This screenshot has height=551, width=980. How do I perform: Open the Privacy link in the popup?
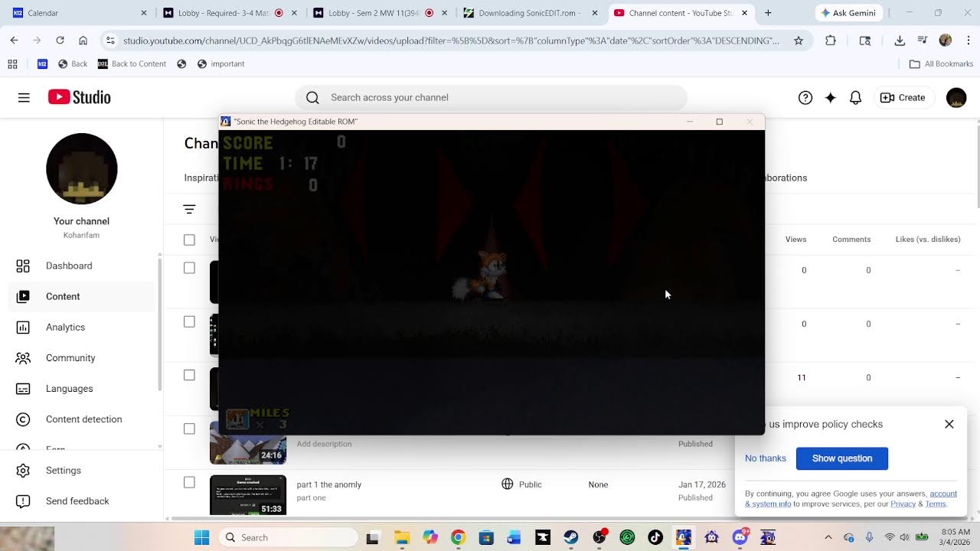903,504
